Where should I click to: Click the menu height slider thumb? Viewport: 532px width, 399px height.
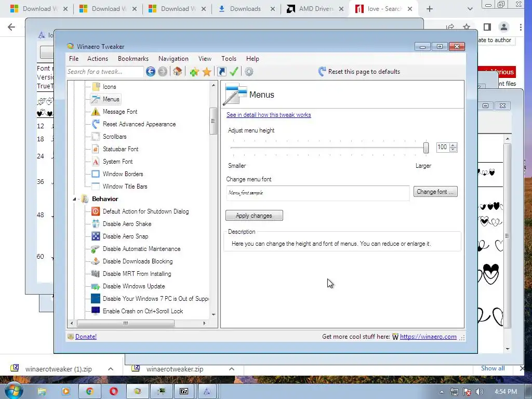pyautogui.click(x=426, y=148)
